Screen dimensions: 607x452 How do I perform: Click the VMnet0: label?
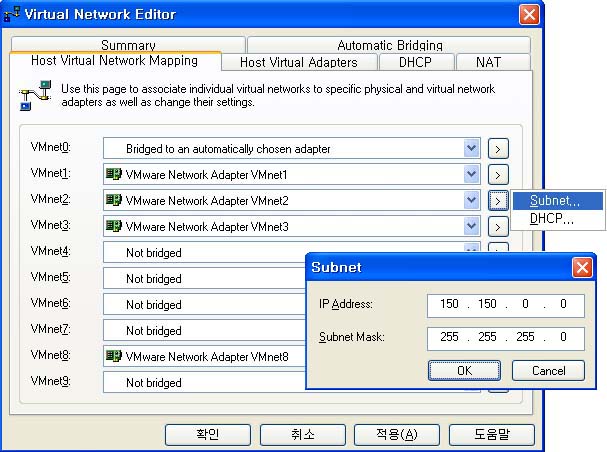[x=51, y=147]
